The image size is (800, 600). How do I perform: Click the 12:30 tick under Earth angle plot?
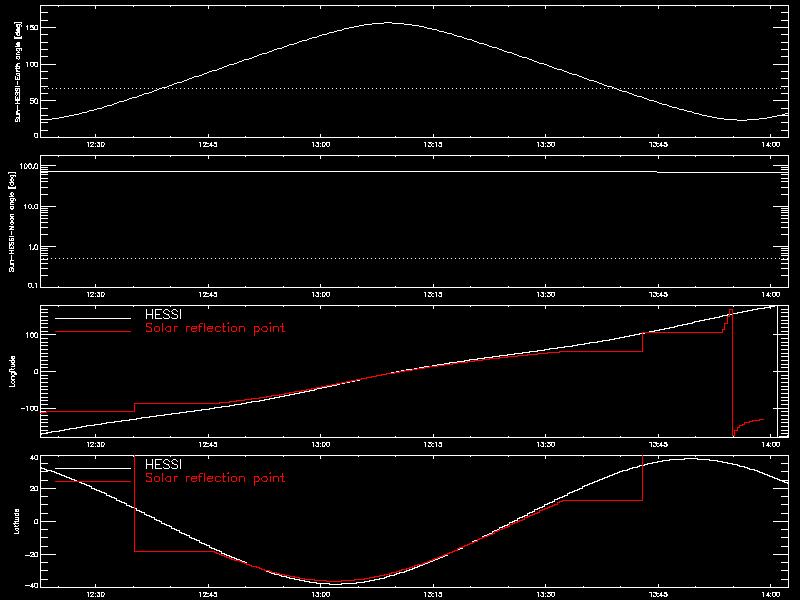click(x=95, y=144)
